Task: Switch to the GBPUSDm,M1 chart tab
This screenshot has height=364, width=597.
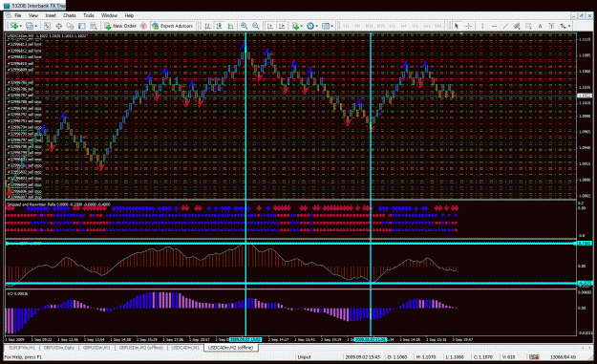Action: pos(96,348)
